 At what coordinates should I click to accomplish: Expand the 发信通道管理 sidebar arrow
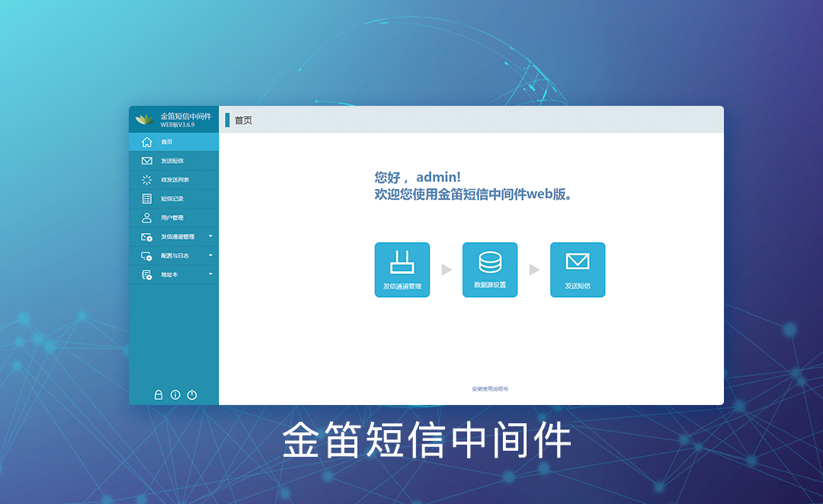tap(210, 236)
